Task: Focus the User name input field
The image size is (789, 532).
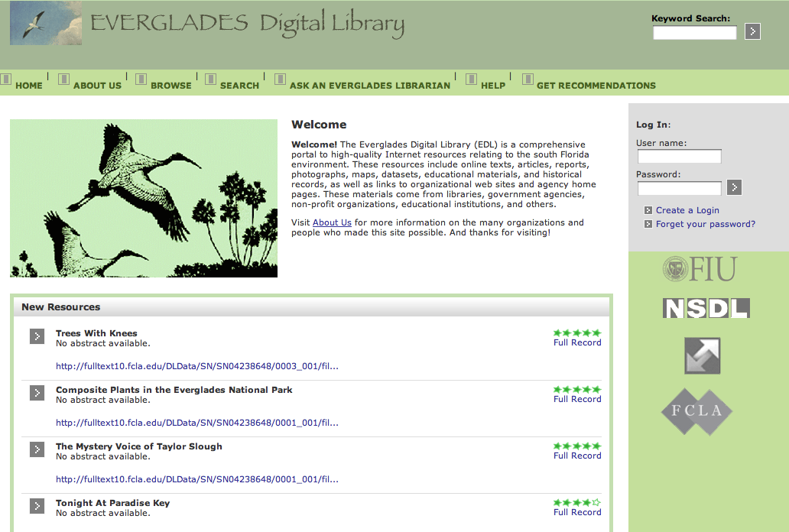Action: click(679, 157)
